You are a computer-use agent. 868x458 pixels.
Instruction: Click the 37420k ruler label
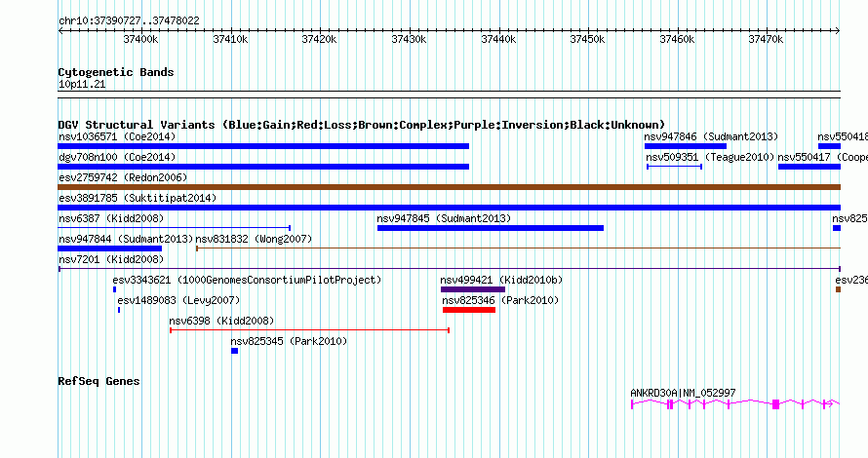tap(320, 39)
